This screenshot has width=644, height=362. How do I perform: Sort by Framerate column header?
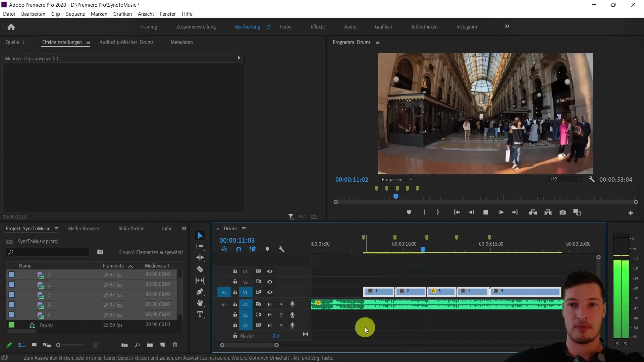pyautogui.click(x=113, y=266)
